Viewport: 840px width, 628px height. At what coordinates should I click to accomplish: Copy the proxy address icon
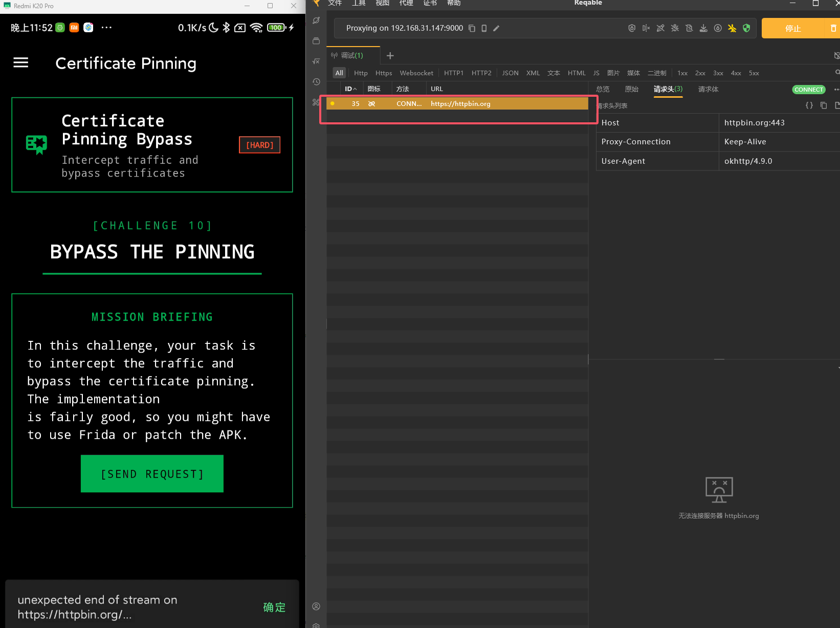(x=472, y=28)
